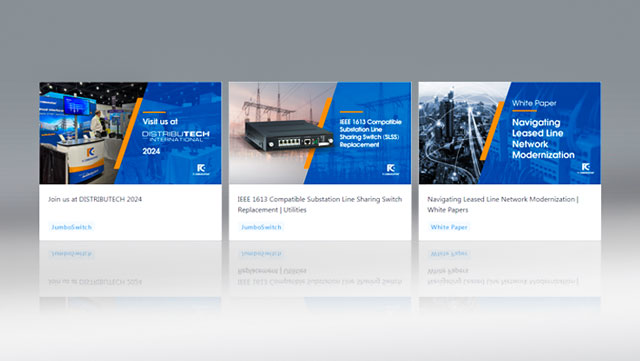The image size is (640, 361).
Task: Click DISTRIBUTECH International logo in banner
Action: click(176, 136)
